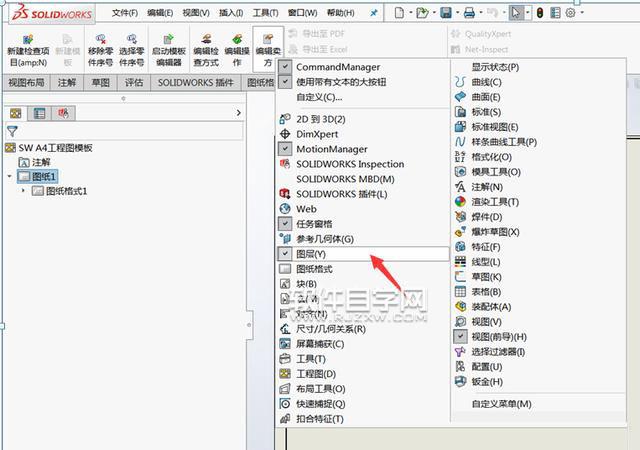This screenshot has width=640, height=450.
Task: Switch to PropertyManager panel tab
Action: [39, 113]
